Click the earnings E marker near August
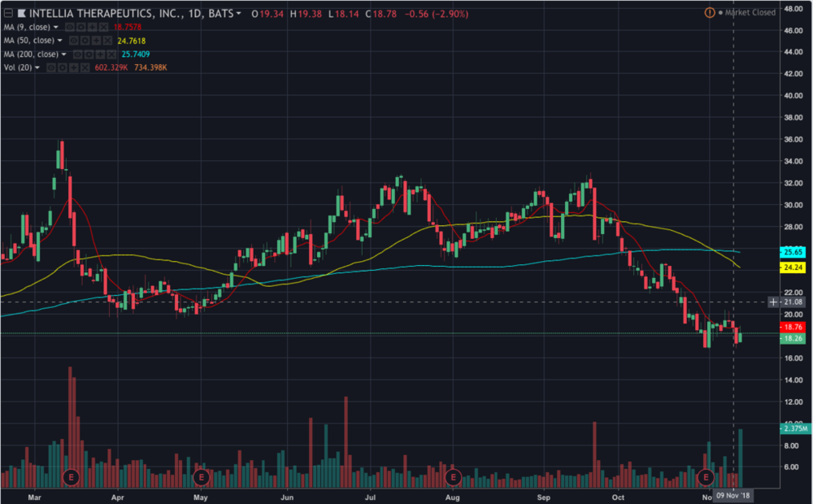Viewport: 813px width, 504px height. (454, 476)
